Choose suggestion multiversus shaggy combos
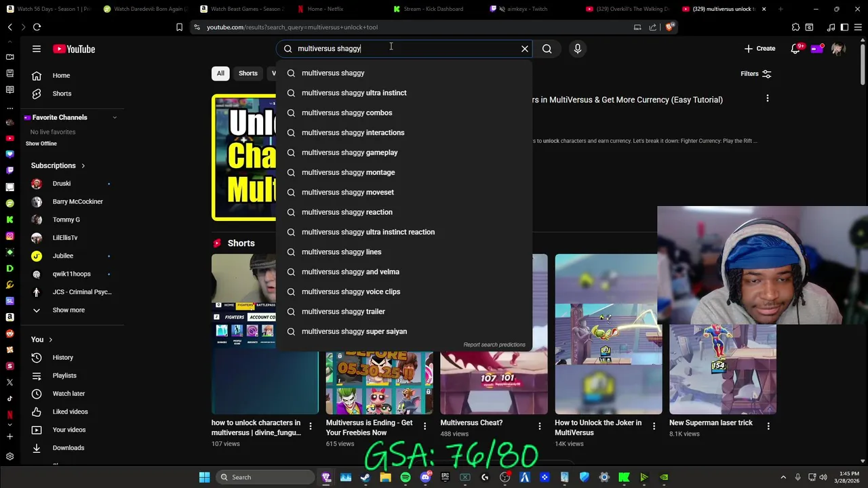Screen dimensions: 868x488 tap(404, 113)
